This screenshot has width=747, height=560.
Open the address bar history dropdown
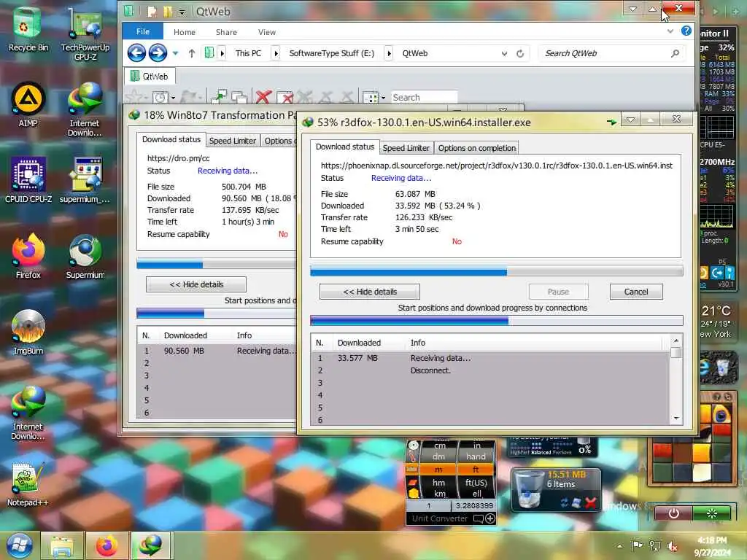pyautogui.click(x=504, y=54)
